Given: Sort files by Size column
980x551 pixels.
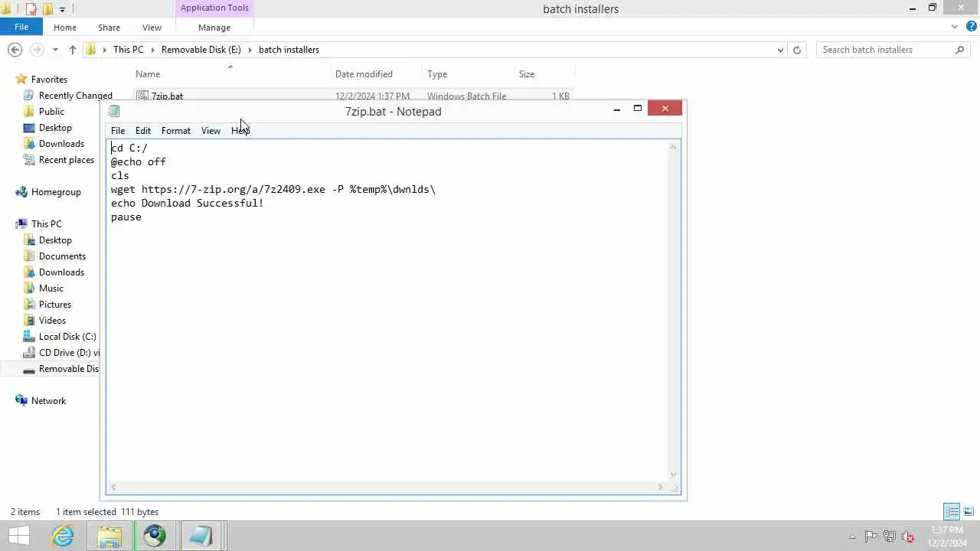Looking at the screenshot, I should 527,74.
